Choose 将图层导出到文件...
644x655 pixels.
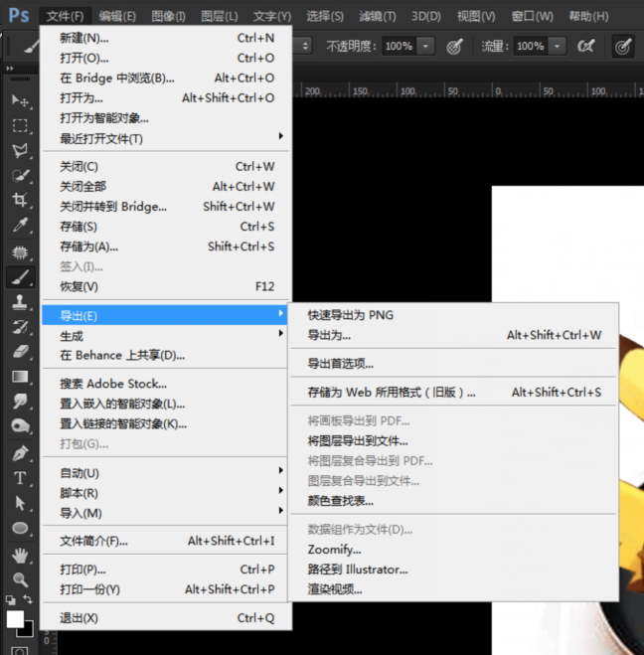coord(453,440)
